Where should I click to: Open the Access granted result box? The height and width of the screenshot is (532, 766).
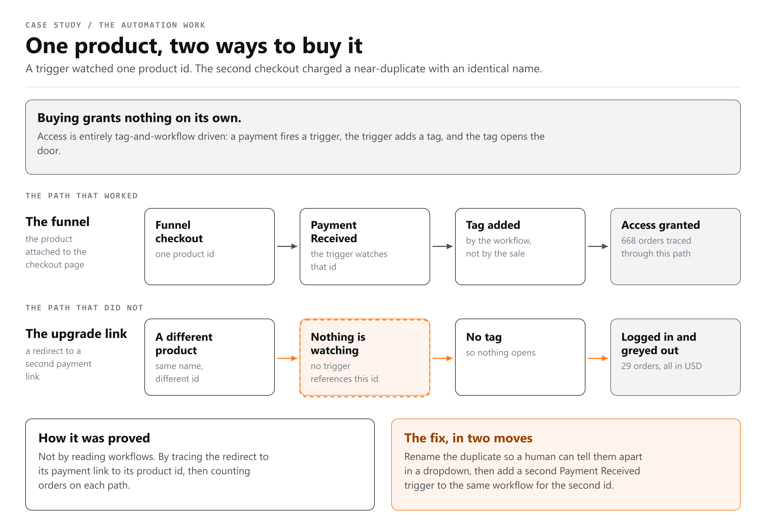coord(675,247)
